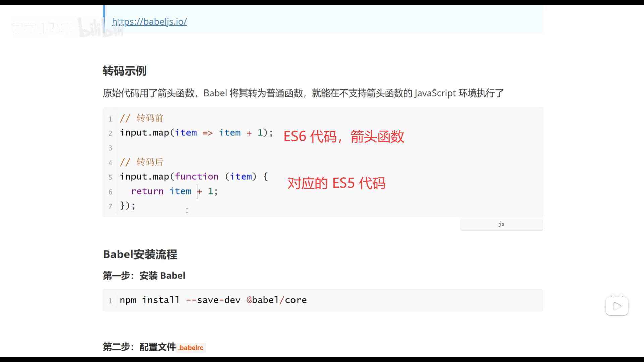Open the babeljs.io hyperlink

[149, 22]
